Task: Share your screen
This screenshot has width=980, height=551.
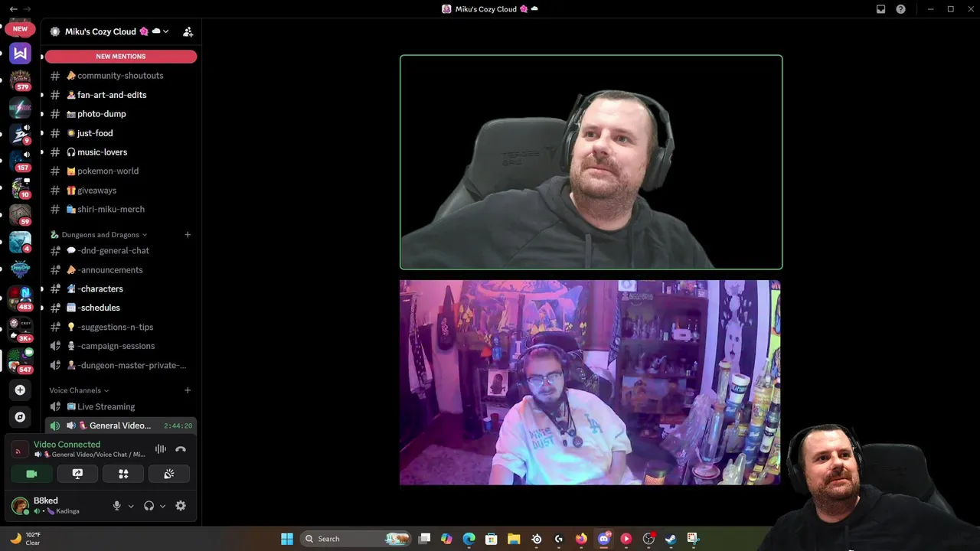Action: pyautogui.click(x=77, y=474)
